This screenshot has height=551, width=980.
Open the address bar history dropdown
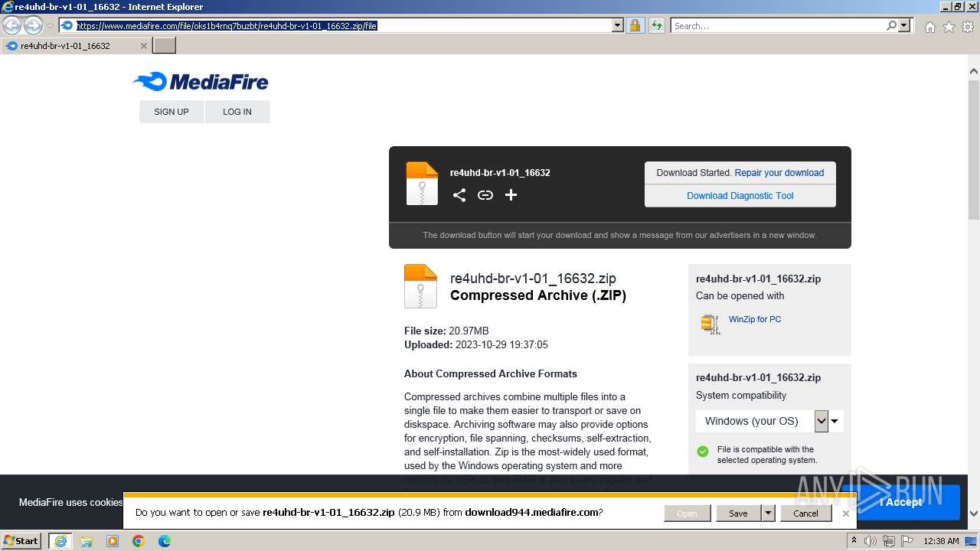(x=618, y=25)
